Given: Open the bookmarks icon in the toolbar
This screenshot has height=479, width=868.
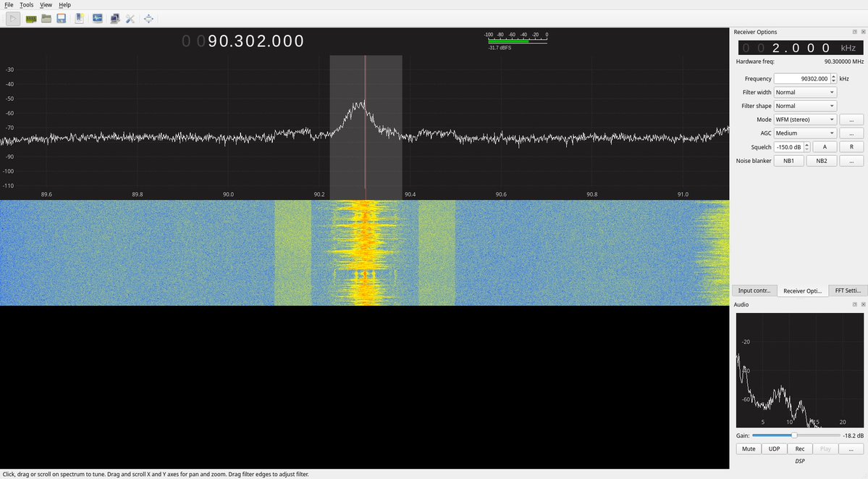Looking at the screenshot, I should pyautogui.click(x=80, y=19).
